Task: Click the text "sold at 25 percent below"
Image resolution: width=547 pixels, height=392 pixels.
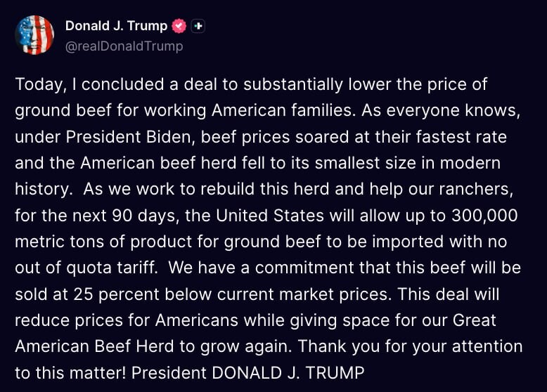Action: pos(113,294)
